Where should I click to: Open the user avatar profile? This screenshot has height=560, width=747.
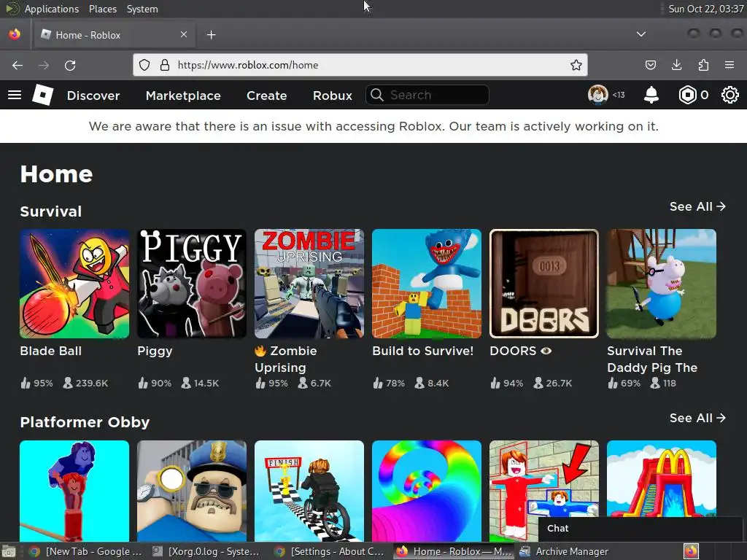click(597, 95)
